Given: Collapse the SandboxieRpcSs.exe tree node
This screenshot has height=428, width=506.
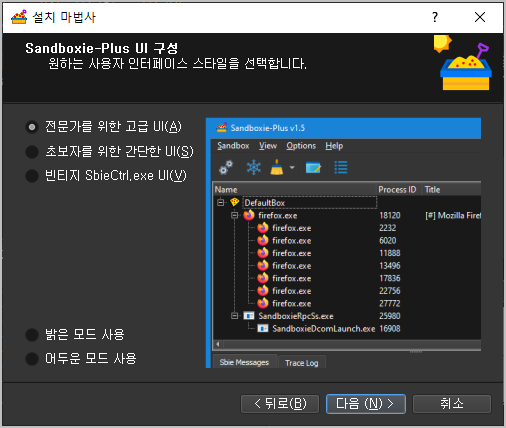Looking at the screenshot, I should pyautogui.click(x=235, y=316).
